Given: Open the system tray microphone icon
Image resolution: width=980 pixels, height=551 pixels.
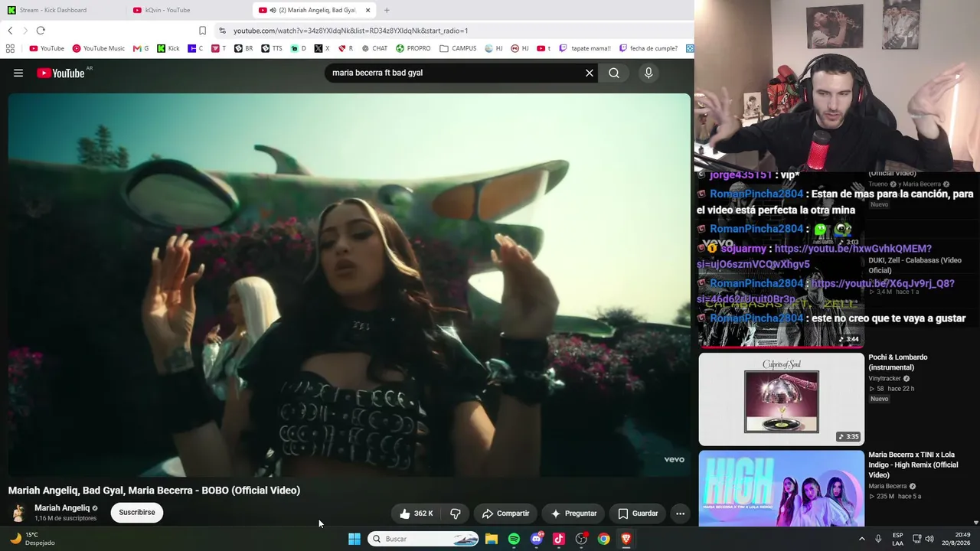Looking at the screenshot, I should point(878,539).
